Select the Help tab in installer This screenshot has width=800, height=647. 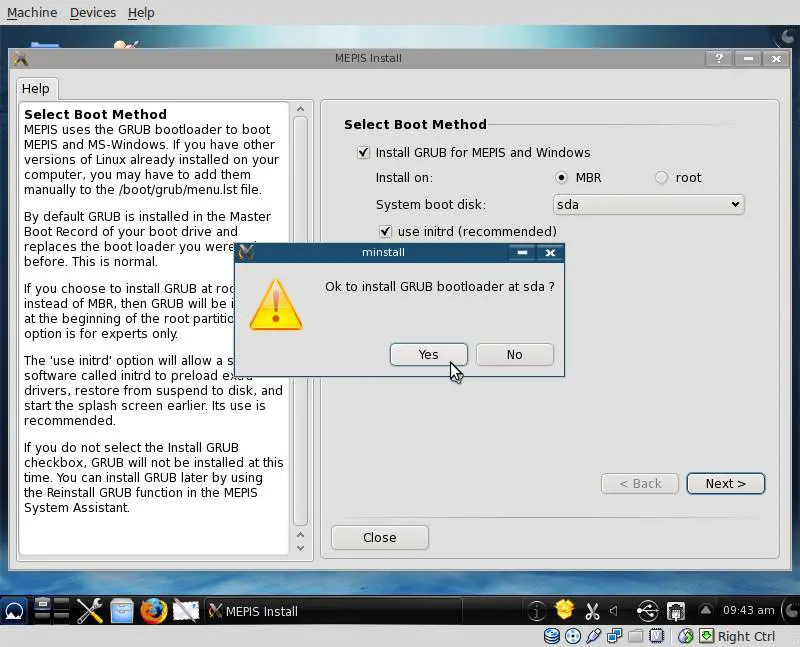36,89
